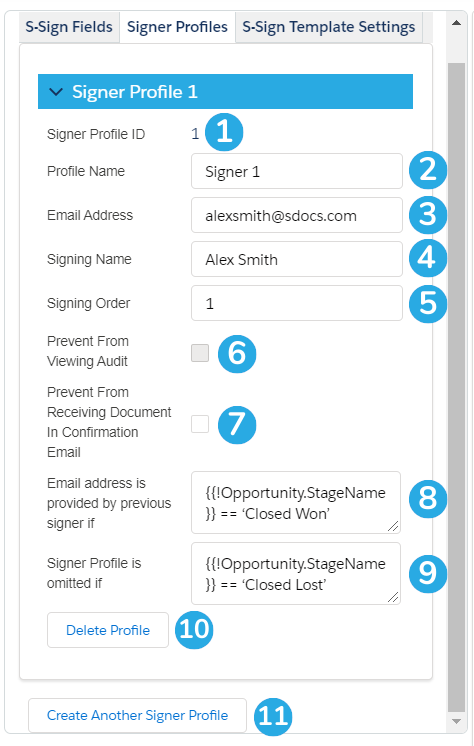Image resolution: width=474 pixels, height=746 pixels.
Task: Click the callout badge 2 beside Profile Name
Action: pyautogui.click(x=428, y=169)
